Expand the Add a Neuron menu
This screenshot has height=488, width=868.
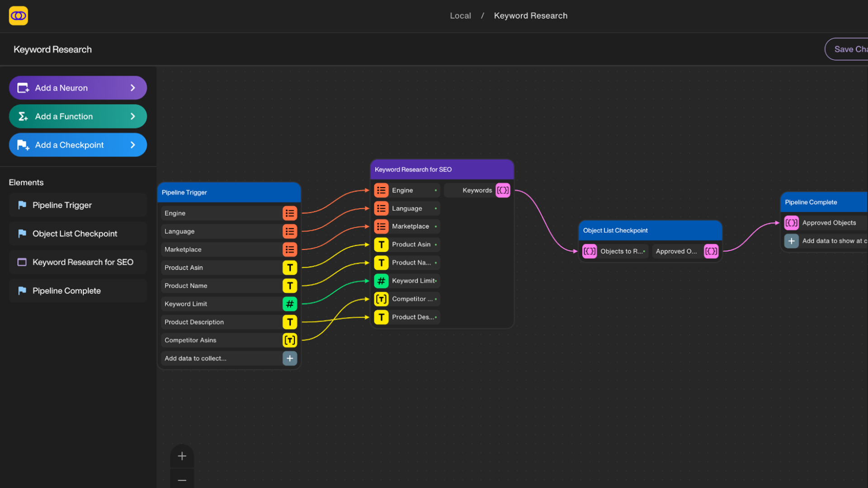click(x=77, y=88)
